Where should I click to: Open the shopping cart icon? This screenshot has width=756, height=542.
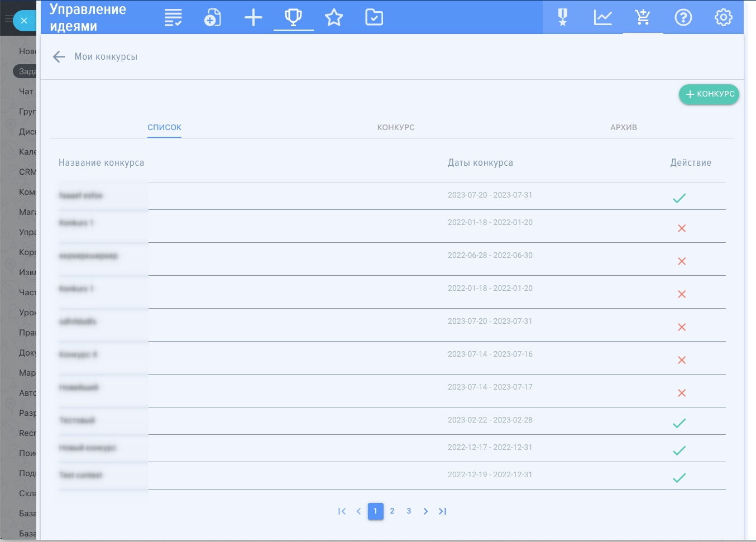(643, 18)
